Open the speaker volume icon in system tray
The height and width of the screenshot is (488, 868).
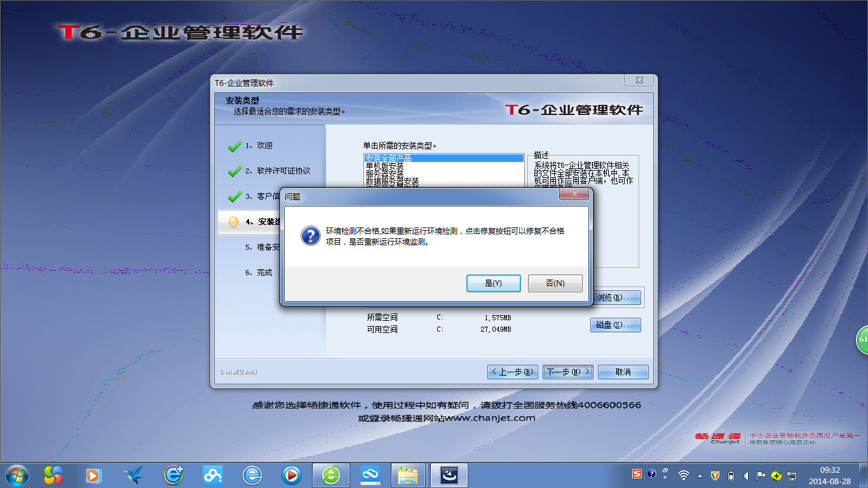pyautogui.click(x=745, y=475)
